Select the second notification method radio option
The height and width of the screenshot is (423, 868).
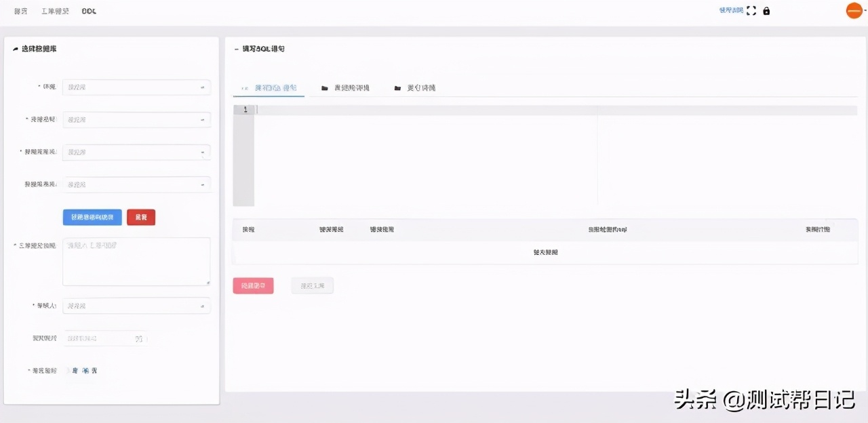click(85, 370)
